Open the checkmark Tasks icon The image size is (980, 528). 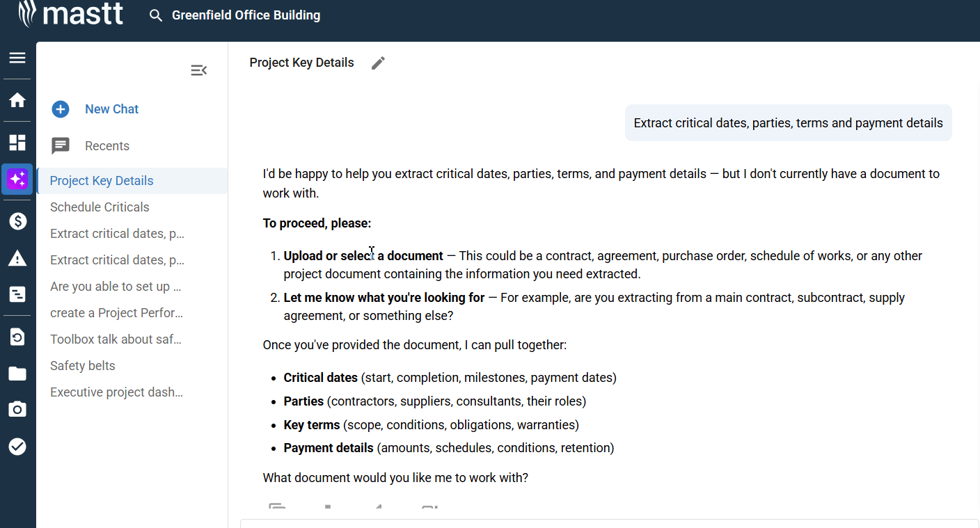pos(17,447)
